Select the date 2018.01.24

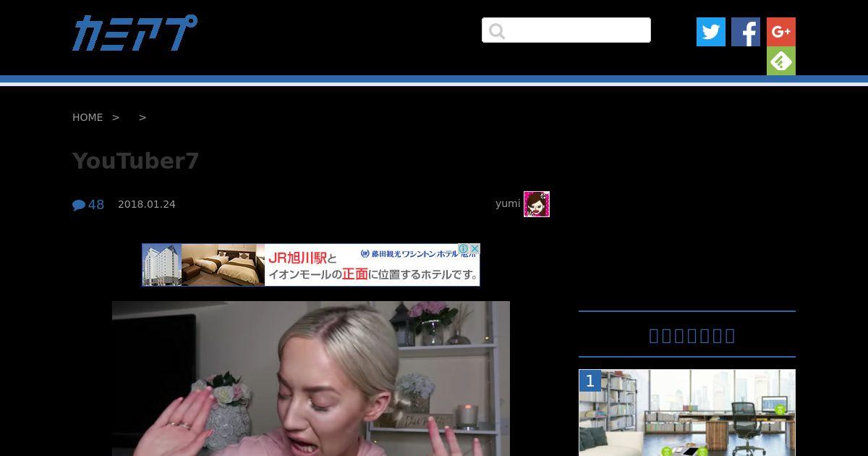[x=147, y=204]
